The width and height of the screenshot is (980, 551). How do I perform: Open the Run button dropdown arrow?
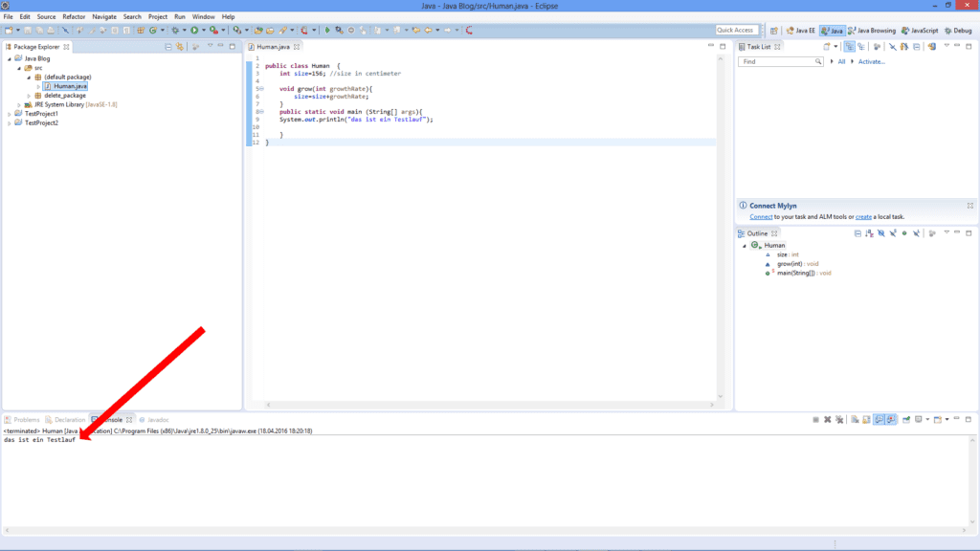pyautogui.click(x=203, y=30)
